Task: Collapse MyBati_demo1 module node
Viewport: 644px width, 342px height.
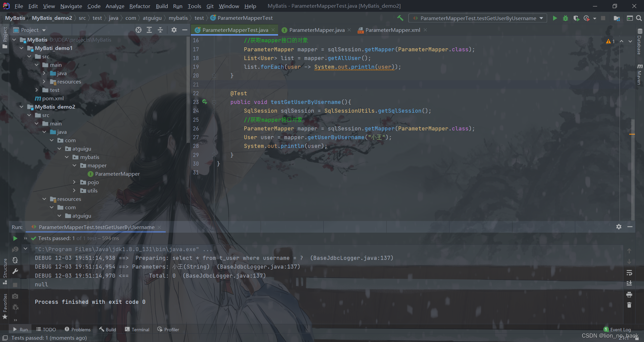Action: point(21,48)
